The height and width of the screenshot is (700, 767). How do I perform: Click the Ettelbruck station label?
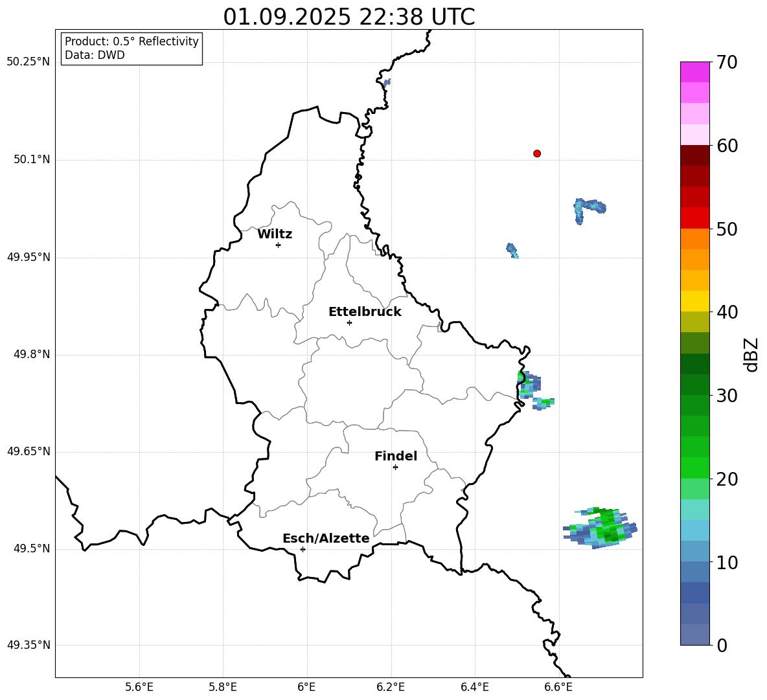tap(365, 312)
